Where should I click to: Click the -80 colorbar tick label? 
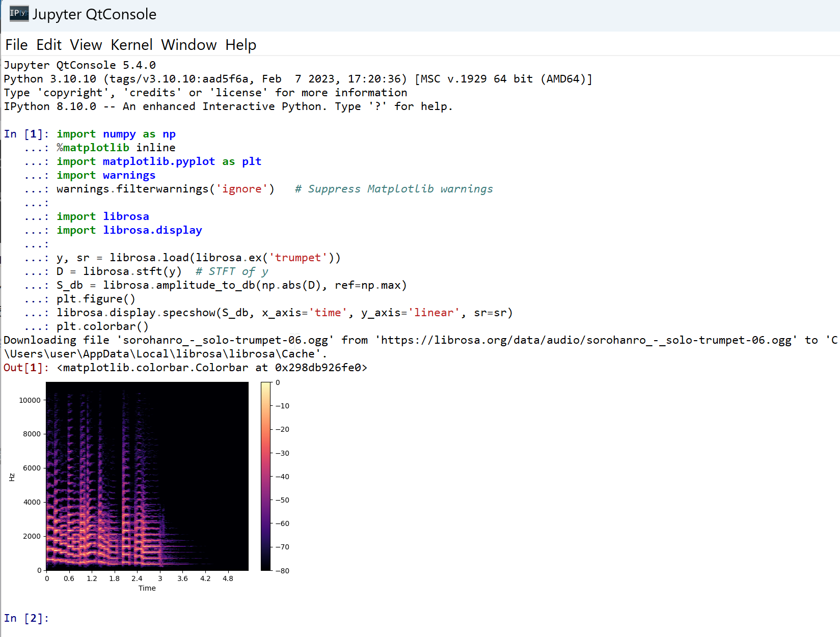pos(283,571)
